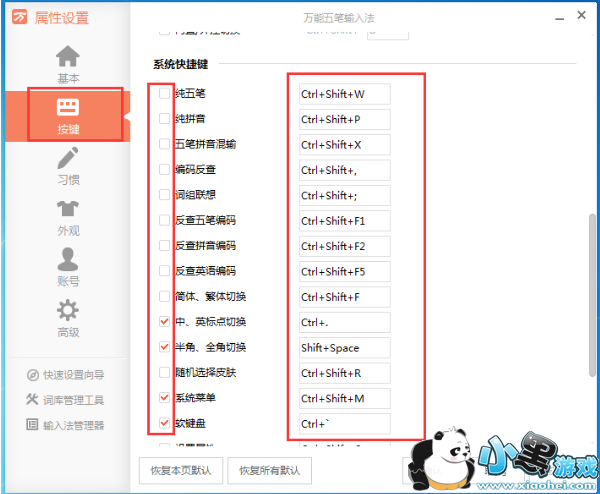
Task: Open the 外观 shirt icon section
Action: (x=68, y=217)
